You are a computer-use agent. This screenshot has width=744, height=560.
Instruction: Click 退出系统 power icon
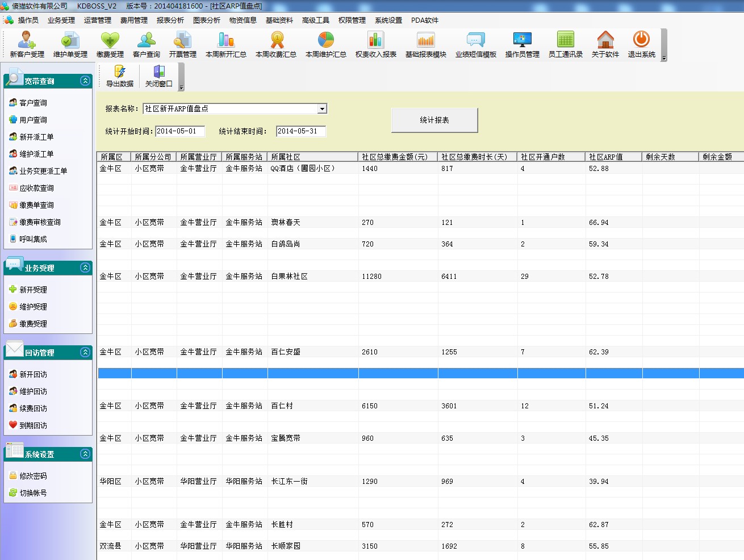(x=642, y=44)
